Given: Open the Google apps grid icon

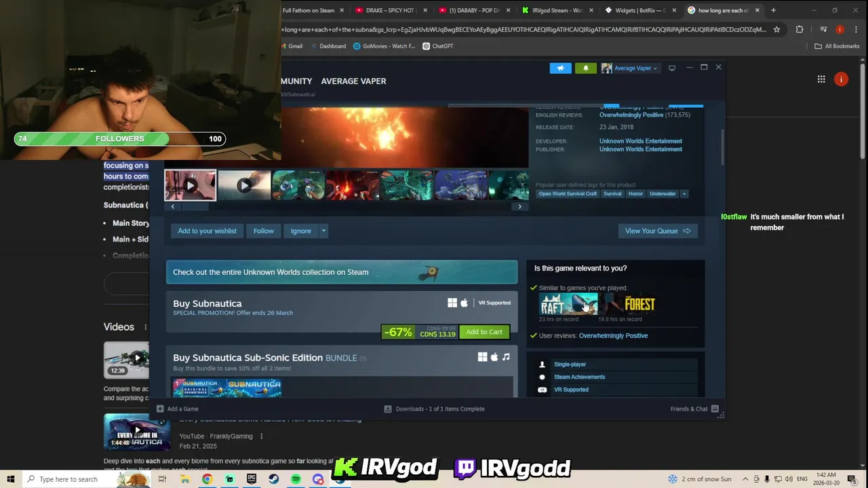Looking at the screenshot, I should click(821, 79).
